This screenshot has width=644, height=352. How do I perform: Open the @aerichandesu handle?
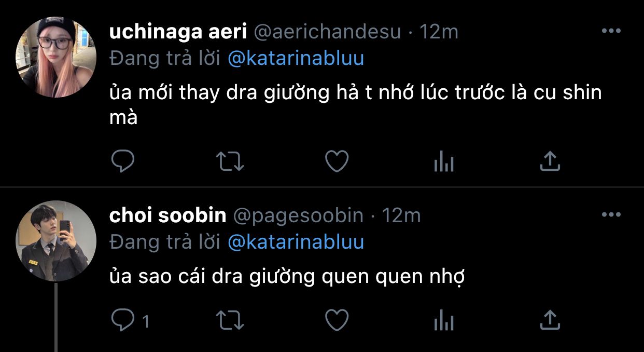point(327,32)
